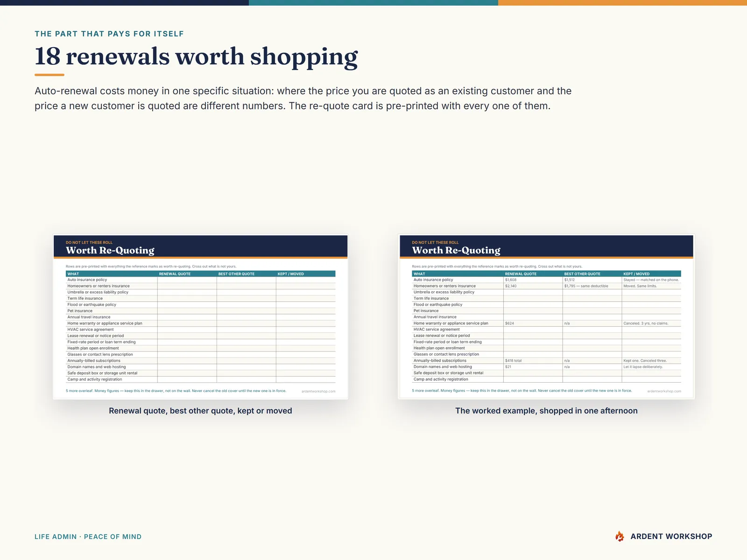Viewport: 747px width, 560px height.
Task: Click 'Health plan open enrollment' in blank card
Action: point(93,348)
